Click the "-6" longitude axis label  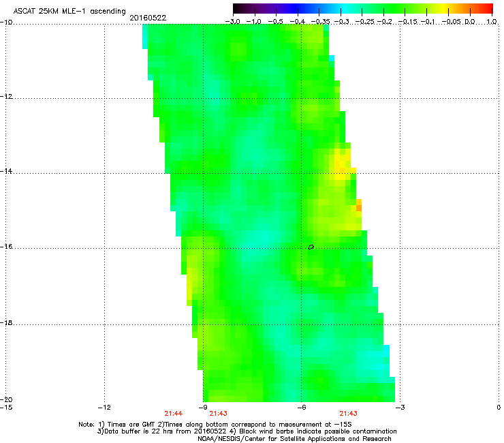tap(301, 408)
